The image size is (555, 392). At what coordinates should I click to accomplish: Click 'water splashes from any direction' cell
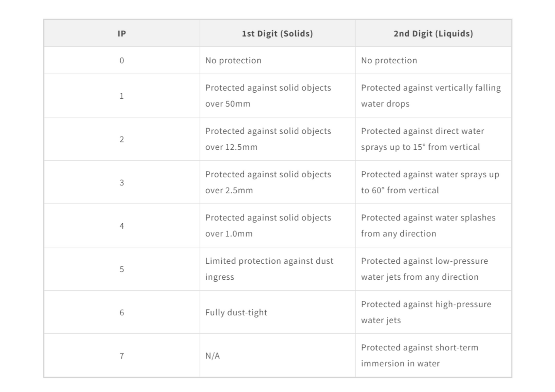tap(428, 226)
